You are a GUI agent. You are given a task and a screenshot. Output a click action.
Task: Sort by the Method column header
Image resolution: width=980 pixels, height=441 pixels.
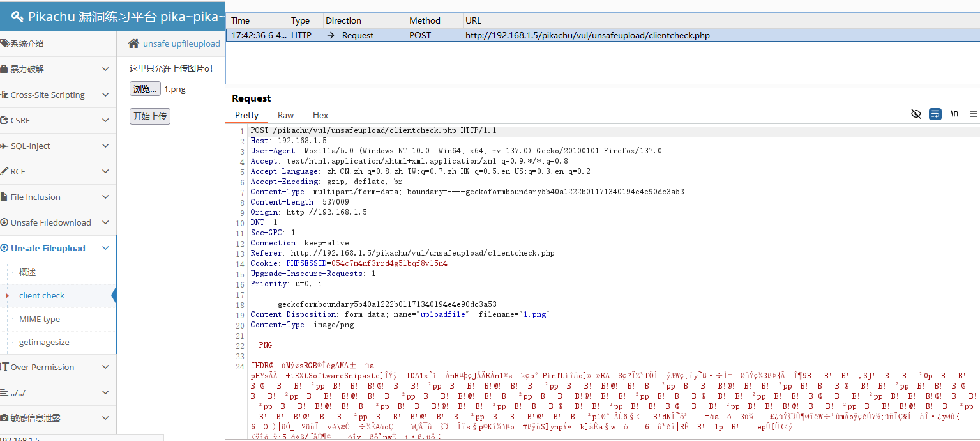(x=434, y=20)
